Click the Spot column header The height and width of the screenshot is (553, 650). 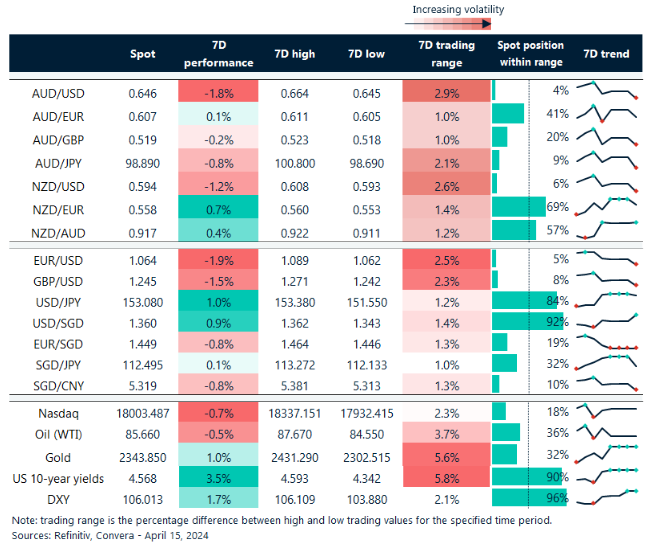pos(142,54)
